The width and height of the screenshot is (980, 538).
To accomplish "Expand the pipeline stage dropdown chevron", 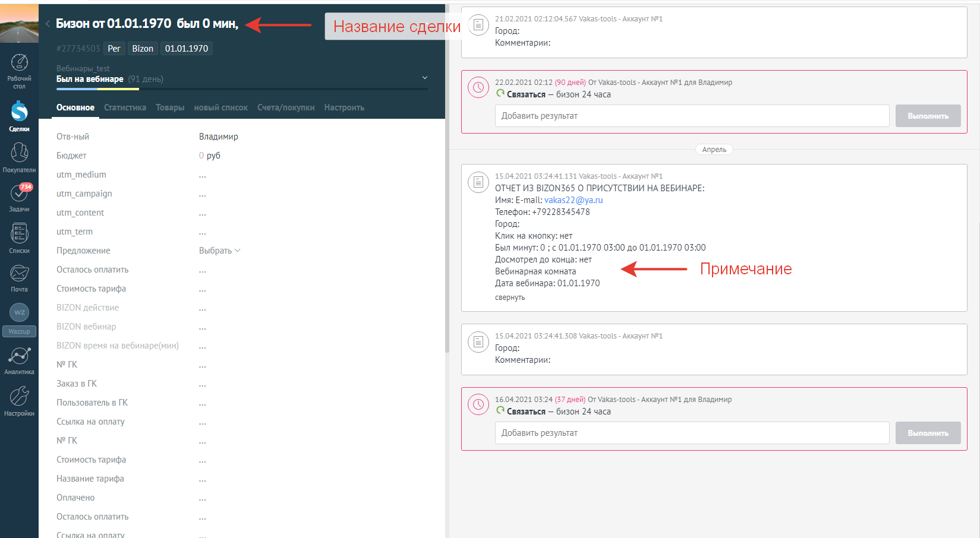I will tap(424, 77).
